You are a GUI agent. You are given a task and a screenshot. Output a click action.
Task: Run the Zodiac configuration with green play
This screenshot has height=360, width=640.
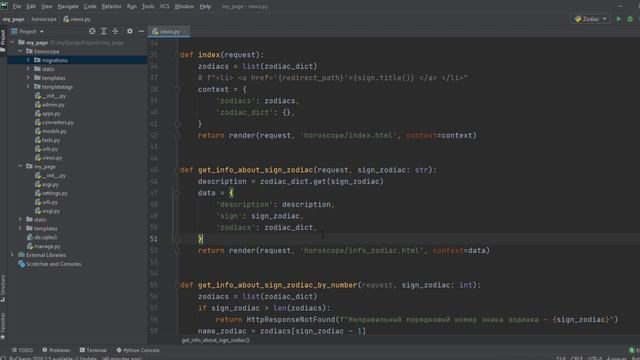pyautogui.click(x=618, y=19)
